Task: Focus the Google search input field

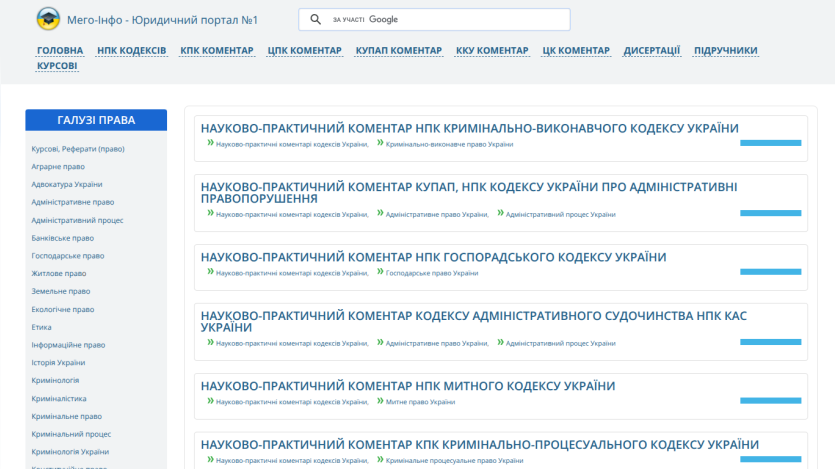Action: [434, 19]
